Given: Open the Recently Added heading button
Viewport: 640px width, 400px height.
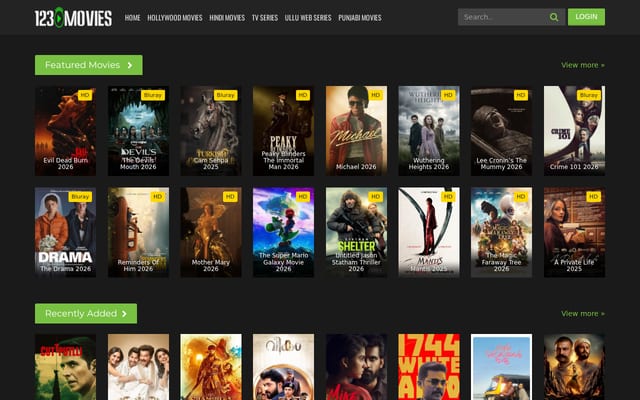Looking at the screenshot, I should coord(86,313).
